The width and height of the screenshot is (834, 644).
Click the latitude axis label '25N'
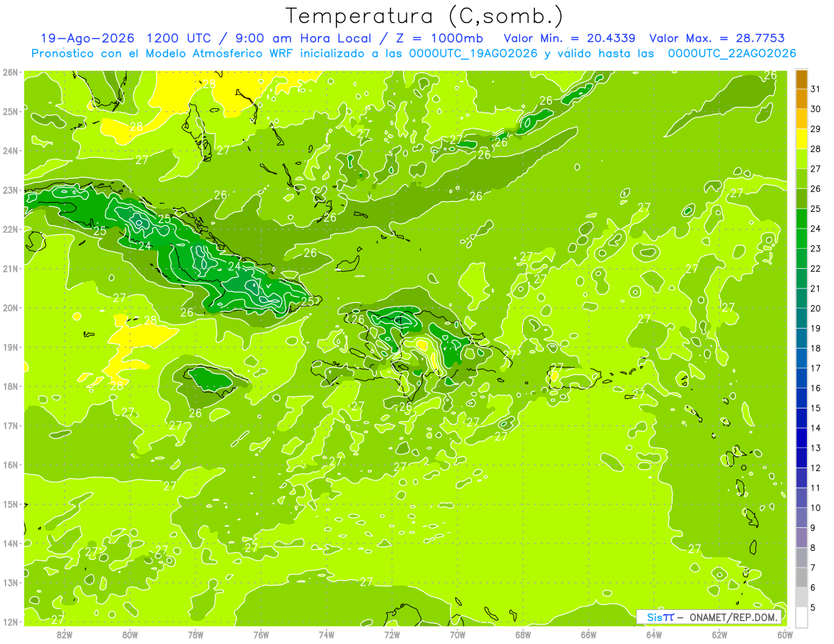click(10, 111)
